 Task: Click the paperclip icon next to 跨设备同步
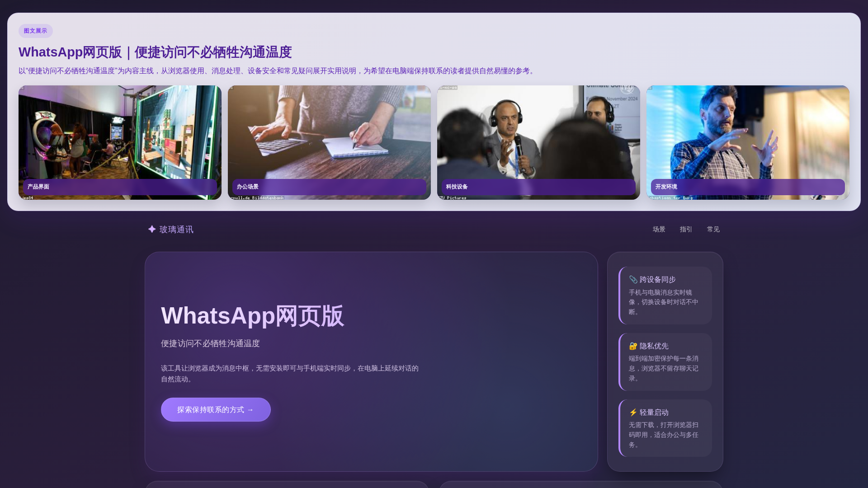point(633,280)
